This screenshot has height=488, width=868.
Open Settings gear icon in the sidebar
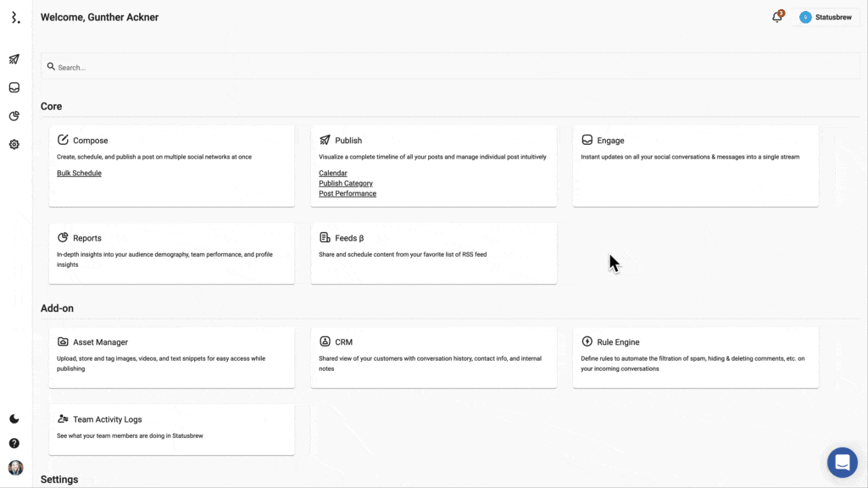(14, 145)
